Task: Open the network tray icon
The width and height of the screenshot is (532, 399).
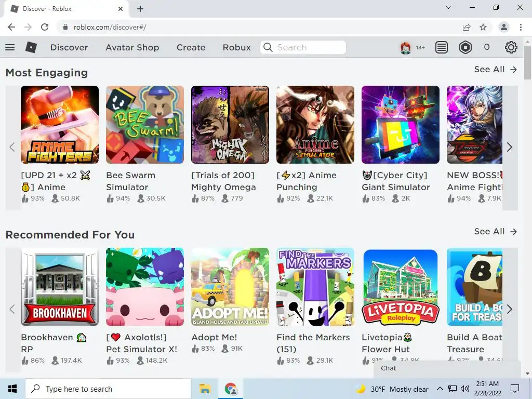Action: 453,389
